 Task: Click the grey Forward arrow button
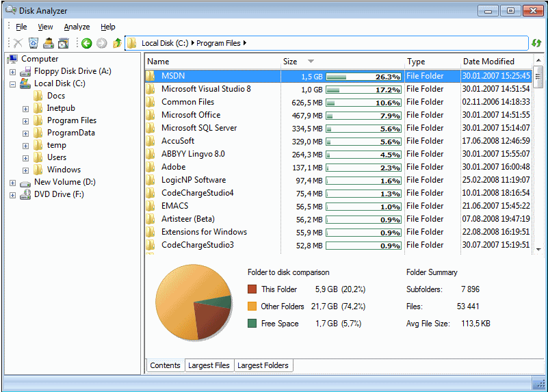click(x=101, y=43)
